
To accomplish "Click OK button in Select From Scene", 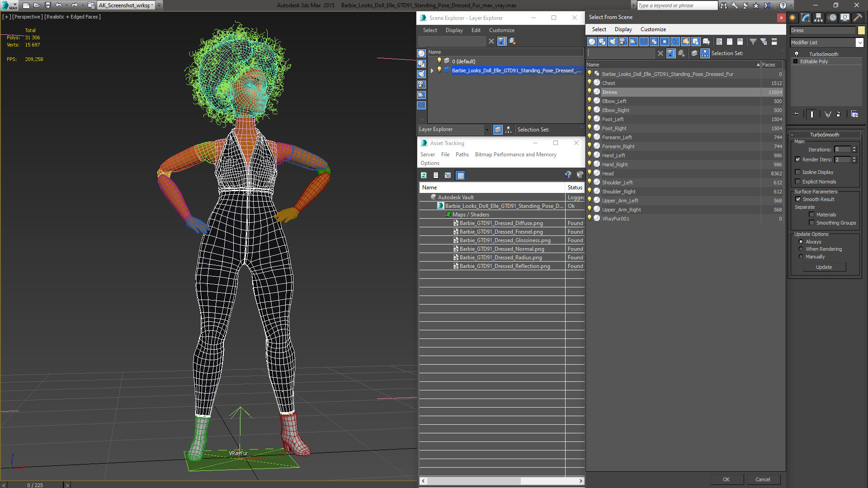I will point(726,479).
